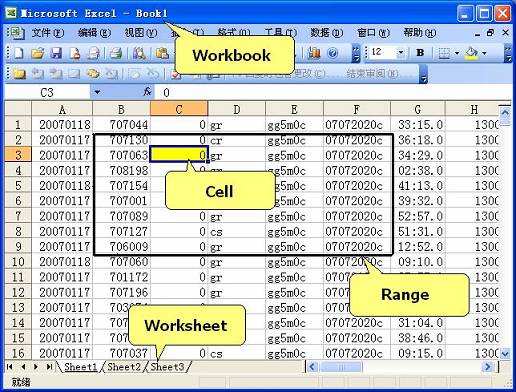Apply the yellow fill color button
The width and height of the screenshot is (516, 392).
[x=471, y=53]
